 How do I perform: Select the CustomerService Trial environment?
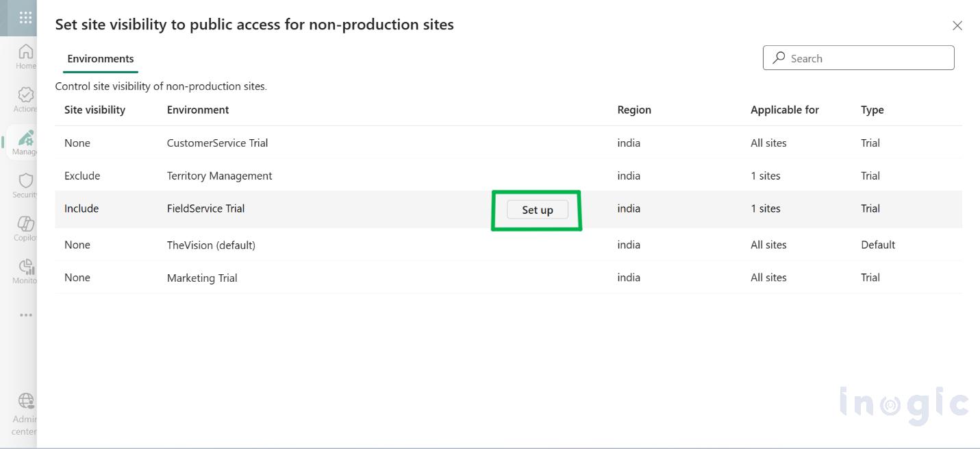[217, 143]
